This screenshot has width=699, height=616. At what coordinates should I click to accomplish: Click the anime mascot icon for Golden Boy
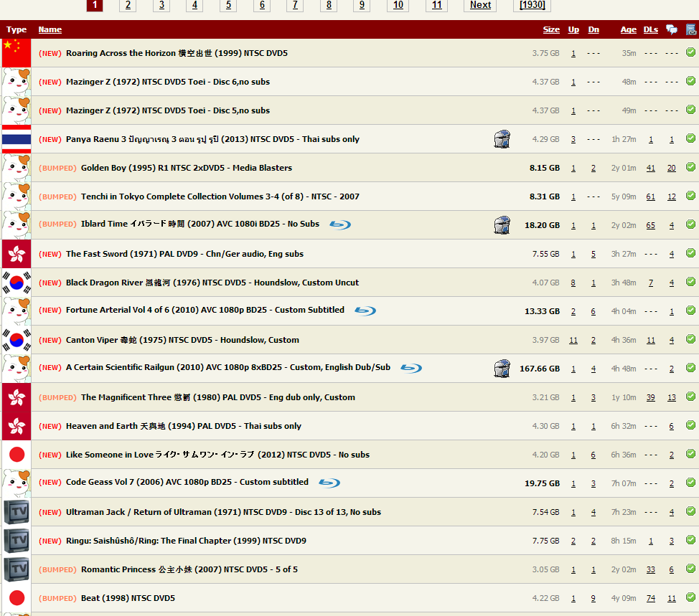(17, 168)
